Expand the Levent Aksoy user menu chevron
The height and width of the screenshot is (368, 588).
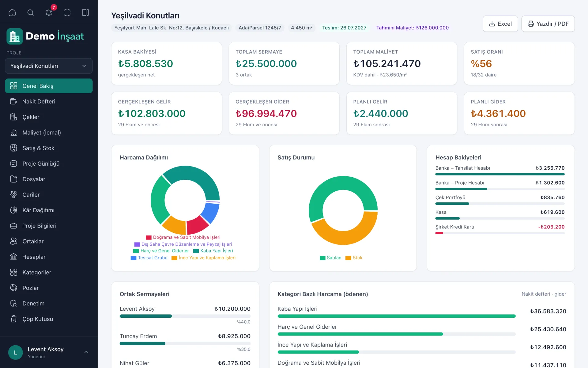86,352
